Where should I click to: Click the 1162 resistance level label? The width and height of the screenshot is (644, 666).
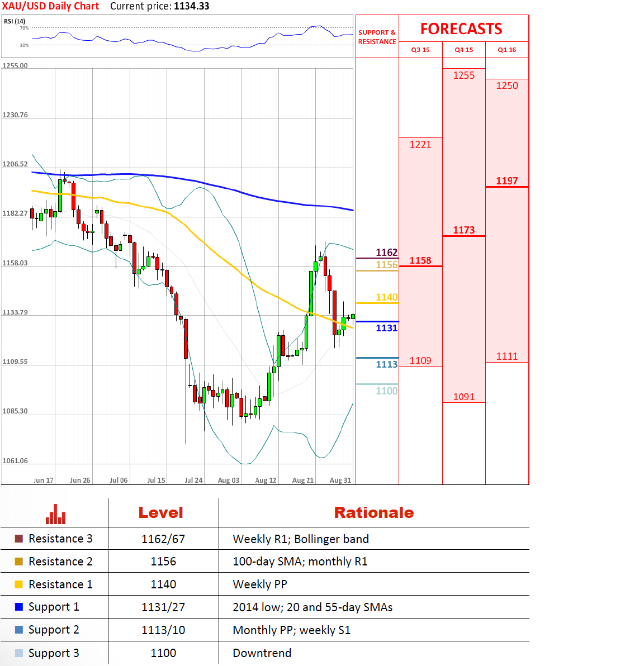(x=386, y=253)
